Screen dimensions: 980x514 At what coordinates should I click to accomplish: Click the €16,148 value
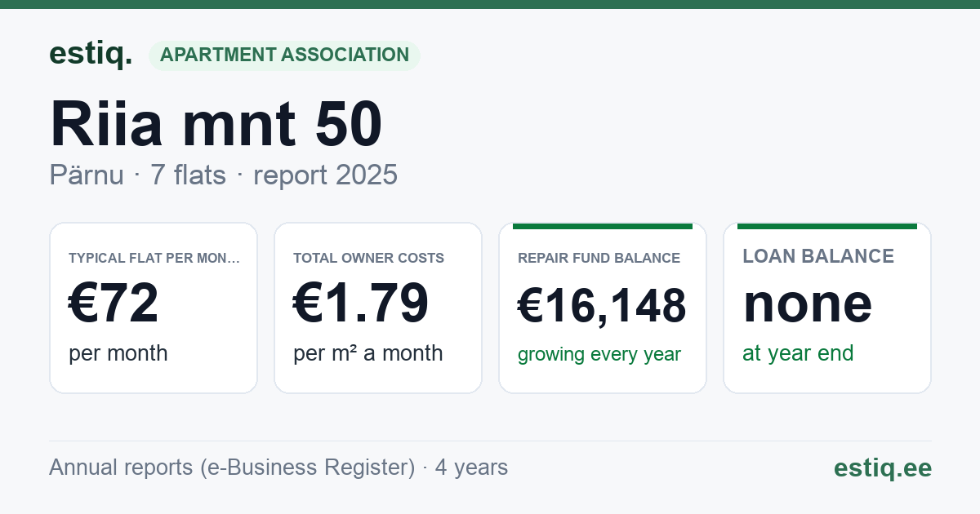602,307
